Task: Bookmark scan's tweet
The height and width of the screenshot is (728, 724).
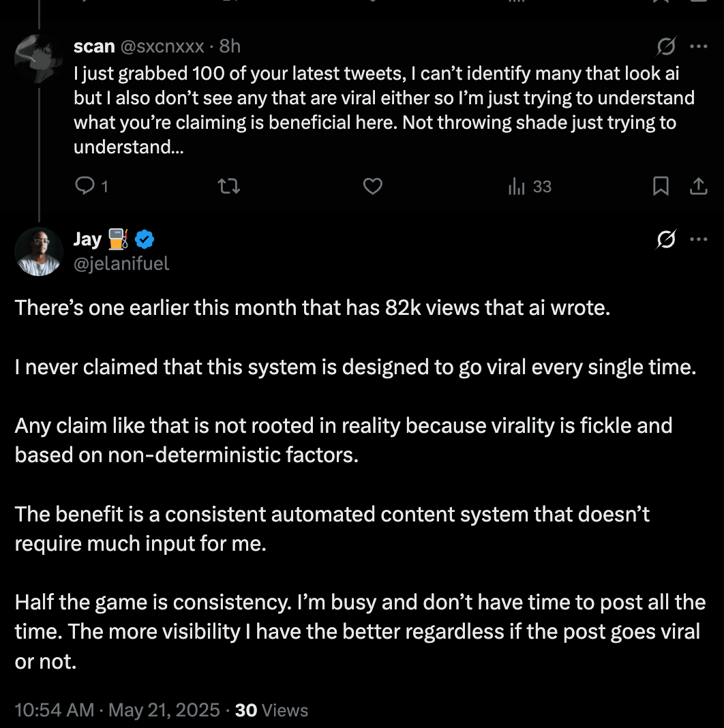Action: click(x=661, y=186)
